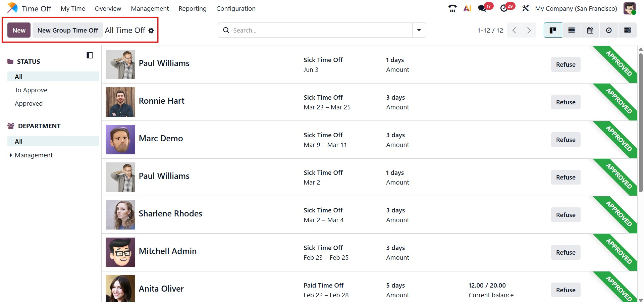Collapse the filter side panel
Image resolution: width=644 pixels, height=302 pixels.
[90, 55]
